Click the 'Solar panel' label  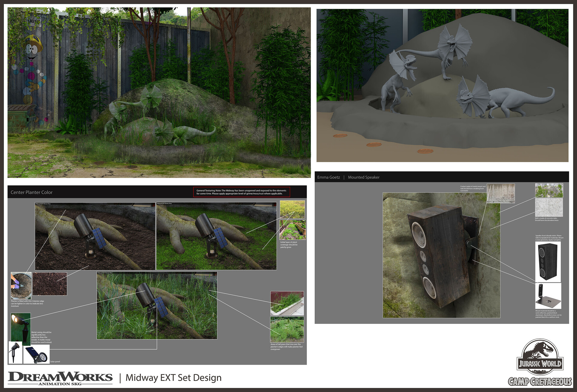tap(55, 362)
